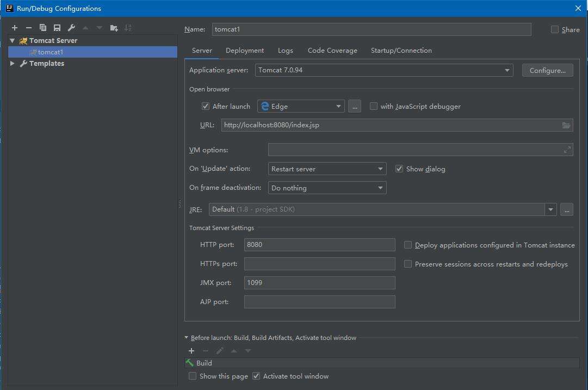Toggle the Show dialog checkbox
Screen dimensions: 588x390
coord(399,169)
